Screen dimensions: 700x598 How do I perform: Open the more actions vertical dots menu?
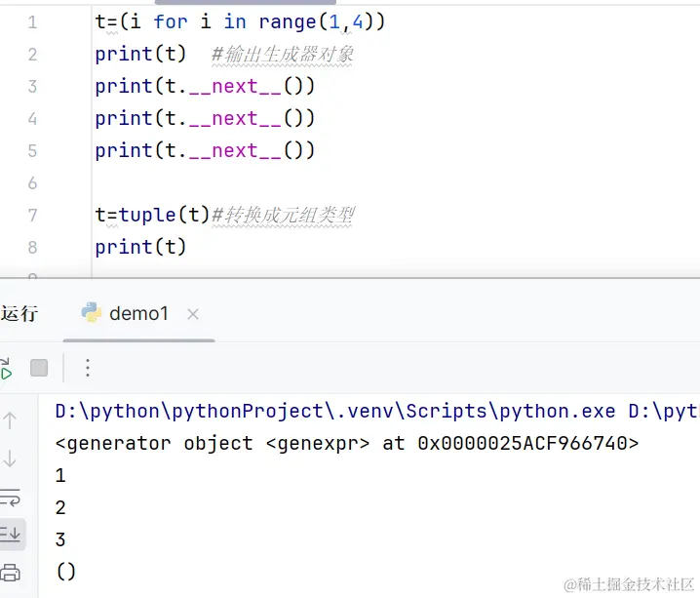88,368
